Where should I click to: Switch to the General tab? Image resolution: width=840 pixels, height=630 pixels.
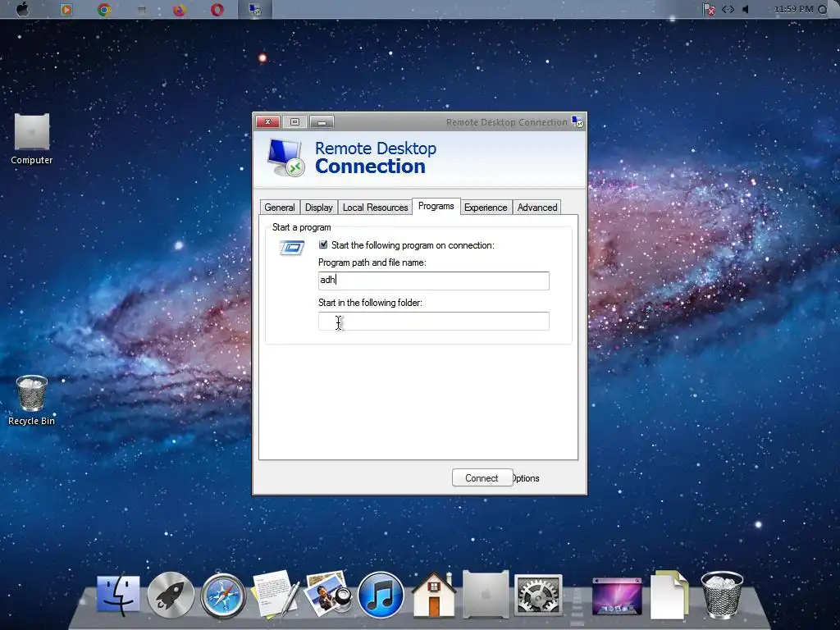click(x=280, y=208)
